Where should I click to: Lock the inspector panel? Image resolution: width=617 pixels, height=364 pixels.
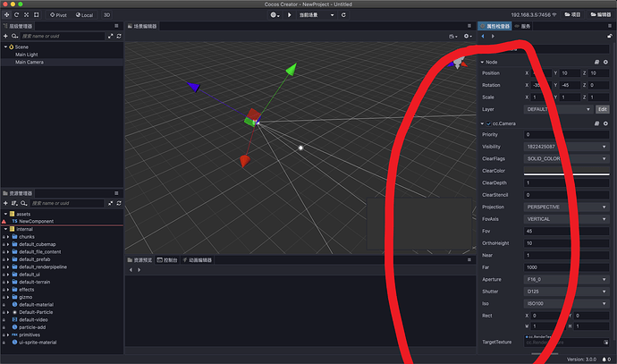[610, 36]
